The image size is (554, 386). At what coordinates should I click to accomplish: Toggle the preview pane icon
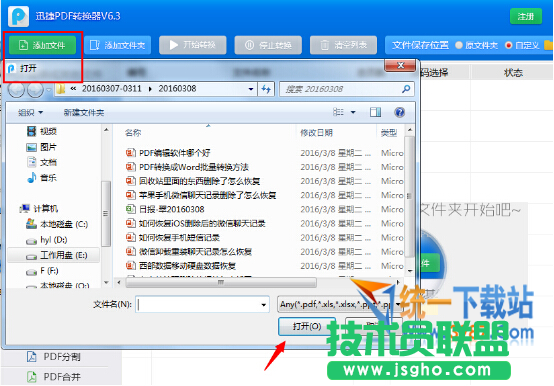pyautogui.click(x=375, y=112)
